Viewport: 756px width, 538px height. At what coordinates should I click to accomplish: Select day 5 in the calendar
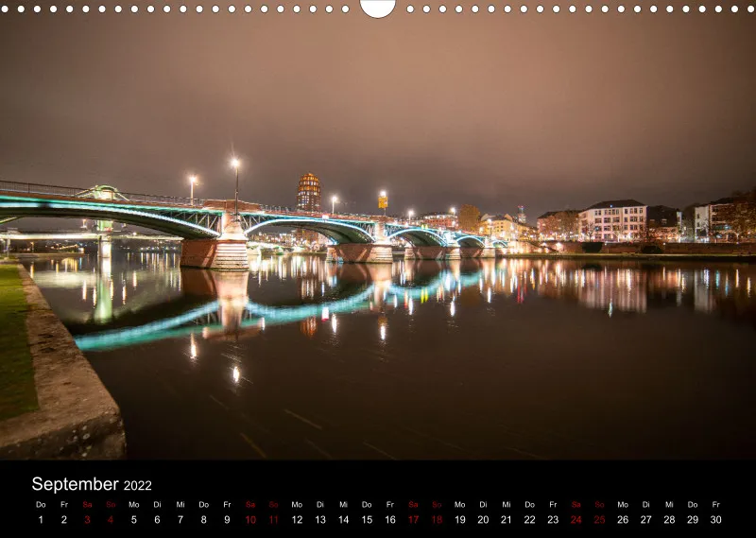pos(133,520)
